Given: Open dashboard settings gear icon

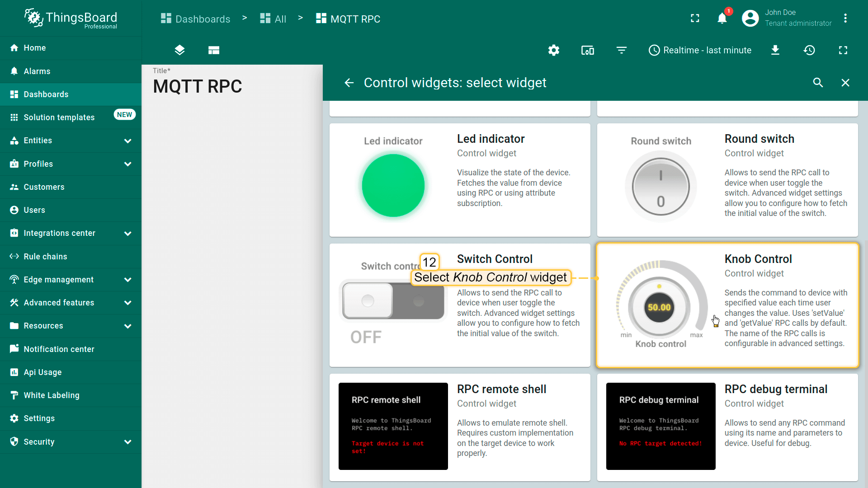Looking at the screenshot, I should pyautogui.click(x=554, y=50).
